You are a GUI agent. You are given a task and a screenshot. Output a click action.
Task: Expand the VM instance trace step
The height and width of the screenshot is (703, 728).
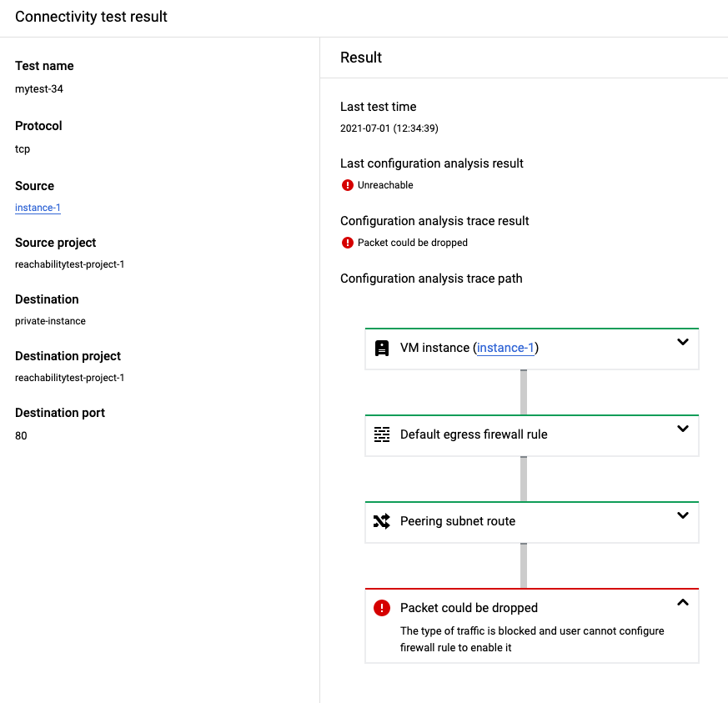(682, 342)
